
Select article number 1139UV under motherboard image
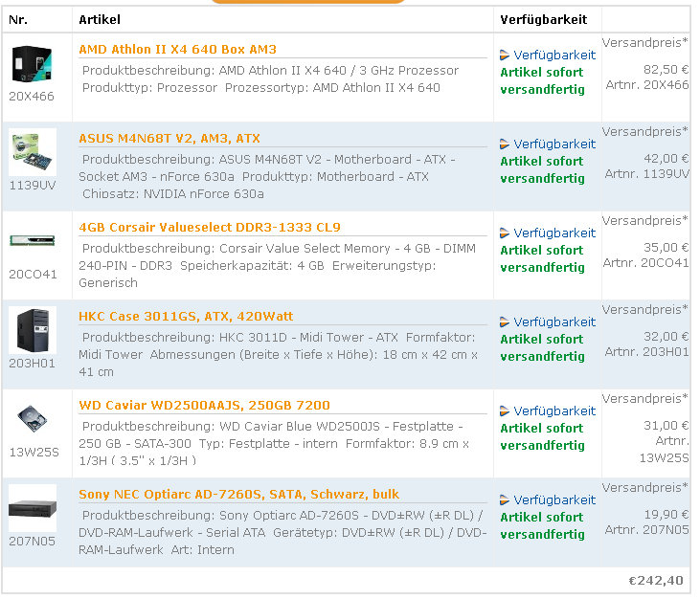[x=33, y=185]
